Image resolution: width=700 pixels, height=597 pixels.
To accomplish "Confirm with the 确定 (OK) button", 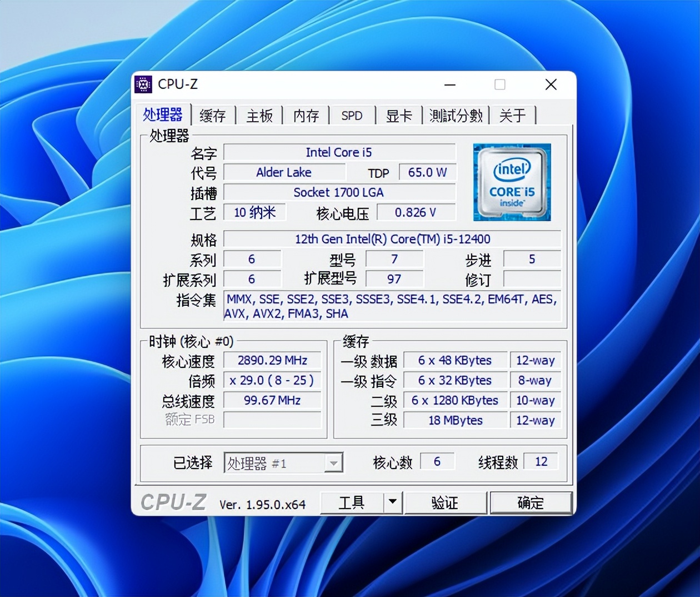I will pos(531,502).
